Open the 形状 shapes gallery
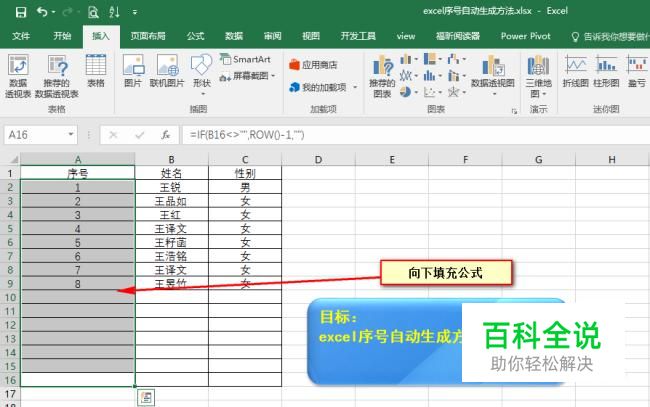 tap(202, 75)
